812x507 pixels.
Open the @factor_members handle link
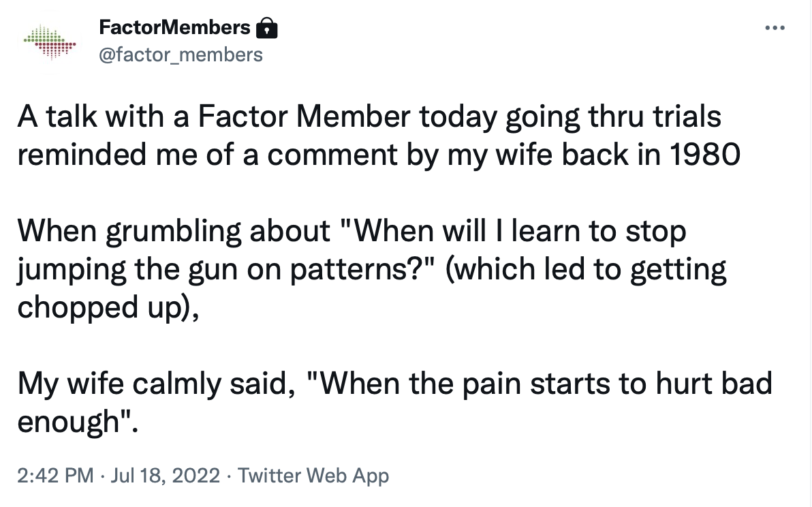(181, 55)
